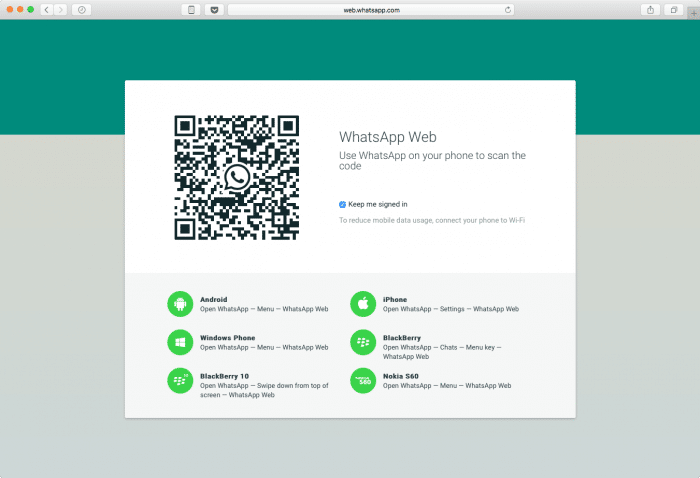
Task: Click the iPhone heading text
Action: (395, 299)
